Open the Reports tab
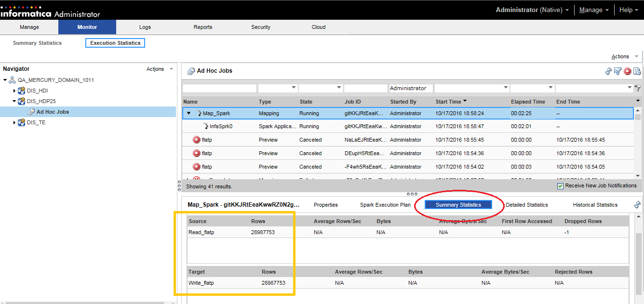644x304 pixels. pos(203,27)
